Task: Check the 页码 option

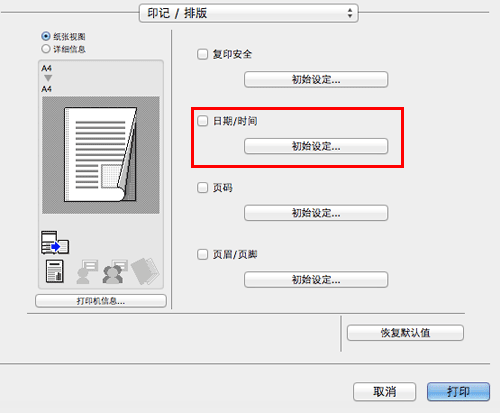Action: [202, 187]
